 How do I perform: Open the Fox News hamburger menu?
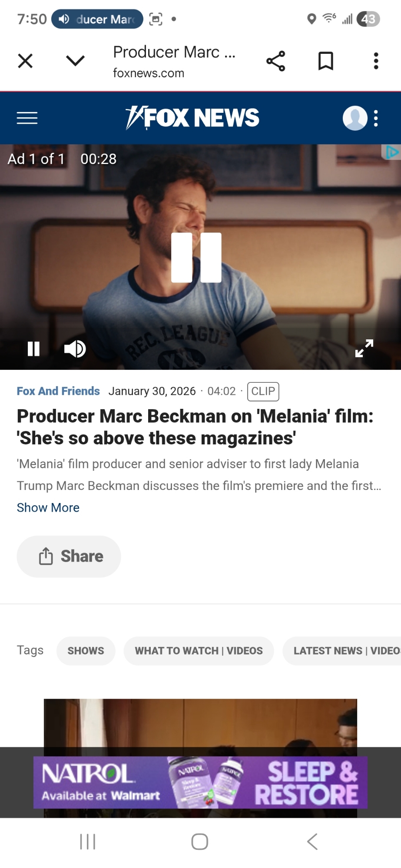coord(27,118)
